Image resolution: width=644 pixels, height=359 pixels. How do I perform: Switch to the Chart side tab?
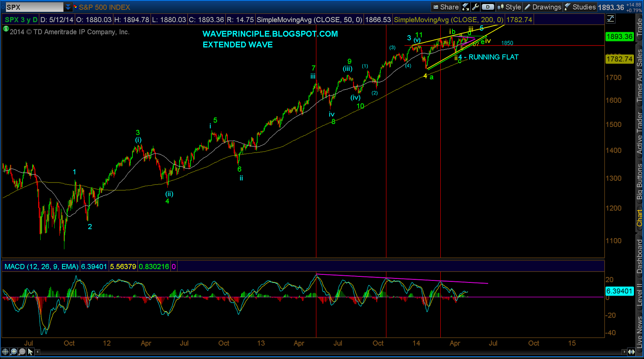pyautogui.click(x=640, y=218)
